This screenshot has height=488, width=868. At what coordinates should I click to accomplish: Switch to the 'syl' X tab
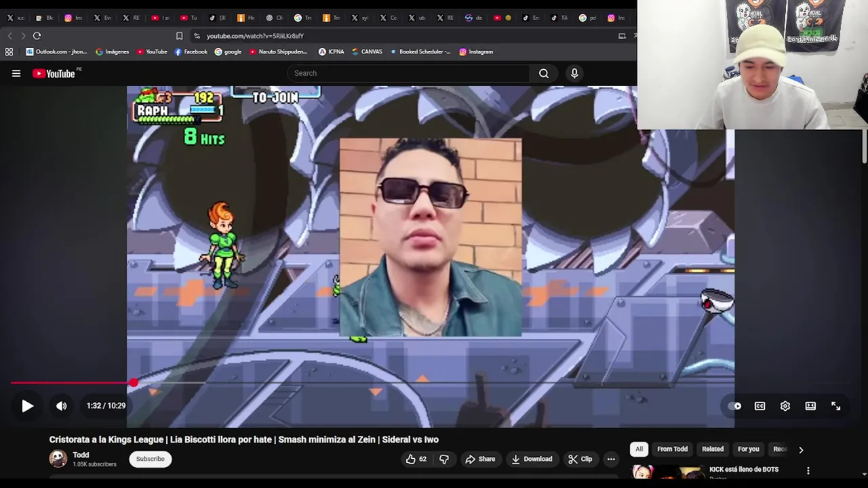[359, 18]
